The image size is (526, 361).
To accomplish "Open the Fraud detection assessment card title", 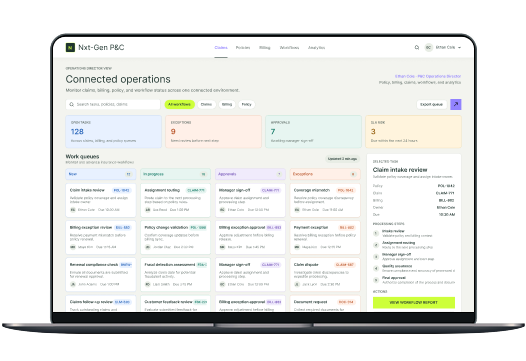I will (x=170, y=265).
